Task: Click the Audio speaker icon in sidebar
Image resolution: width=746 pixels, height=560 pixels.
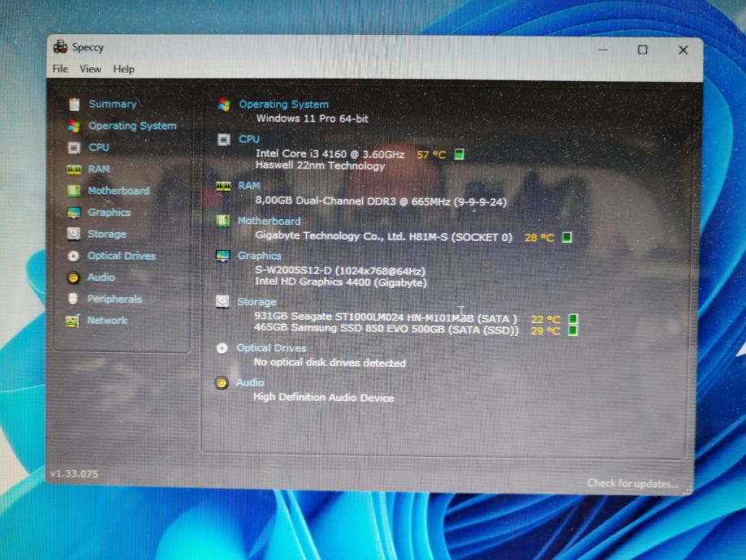Action: coord(73,278)
